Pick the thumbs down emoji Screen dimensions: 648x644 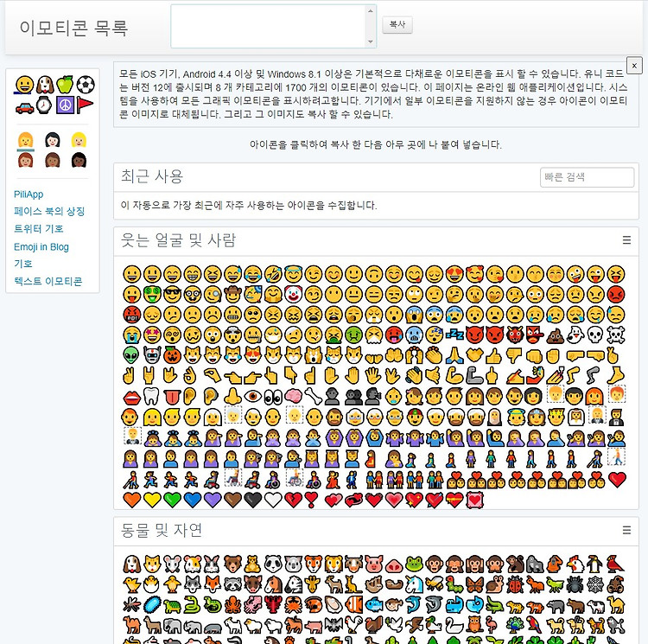click(x=515, y=355)
